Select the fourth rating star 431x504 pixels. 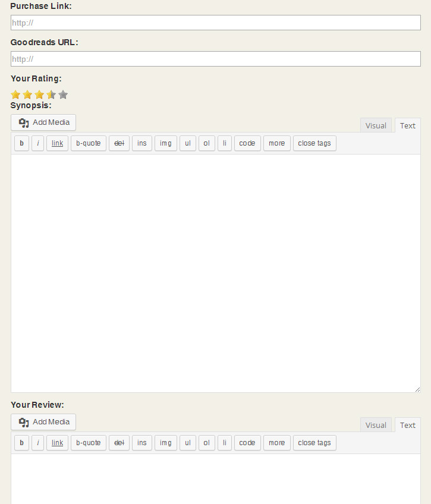tap(51, 94)
